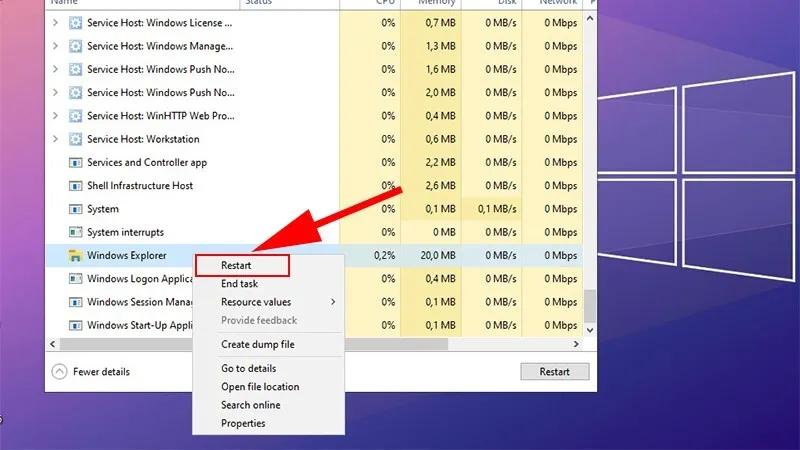Select the System process name text
Viewport: 800px width, 450px height.
[103, 209]
